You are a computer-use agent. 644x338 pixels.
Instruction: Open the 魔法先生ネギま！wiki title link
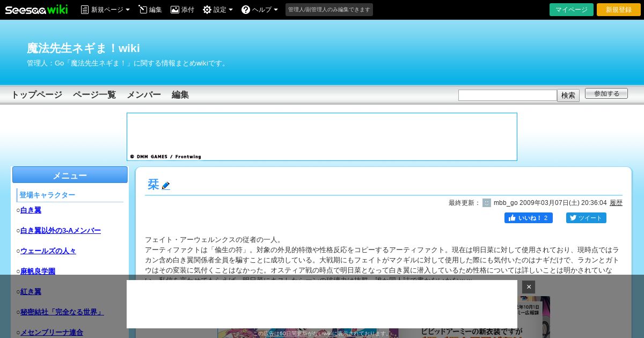pyautogui.click(x=83, y=48)
